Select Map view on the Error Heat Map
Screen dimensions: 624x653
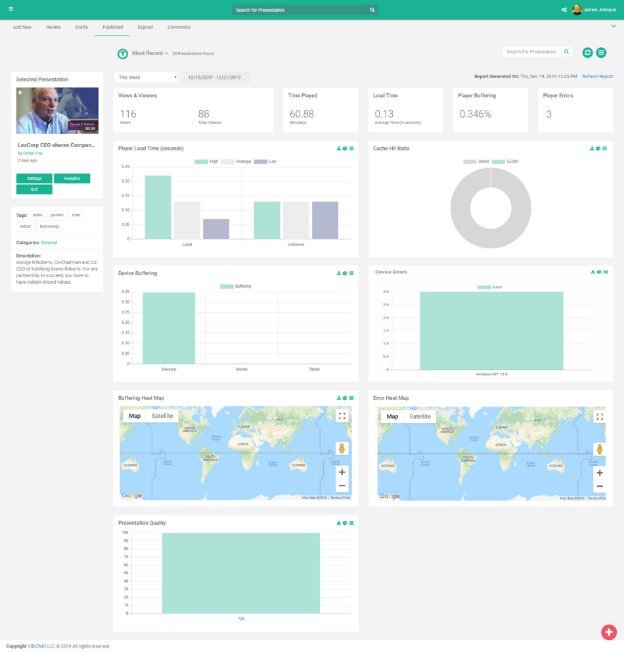pyautogui.click(x=392, y=416)
